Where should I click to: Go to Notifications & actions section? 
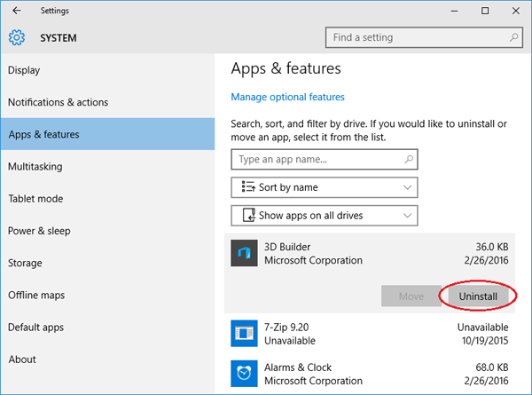[58, 102]
